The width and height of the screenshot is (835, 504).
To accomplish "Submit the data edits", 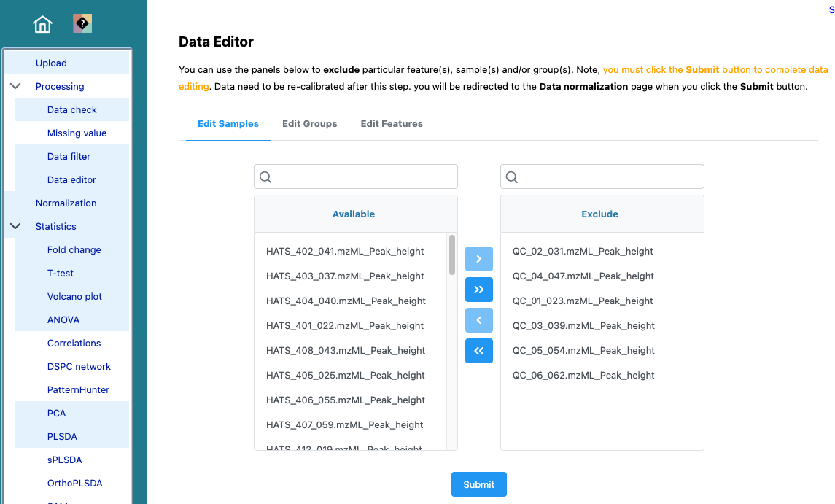I will (x=478, y=484).
